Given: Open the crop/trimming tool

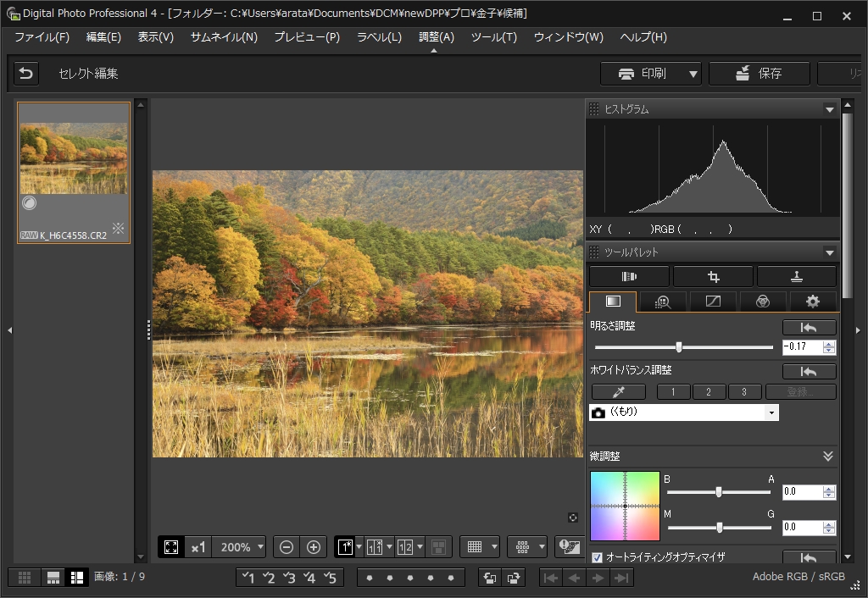Looking at the screenshot, I should [x=713, y=275].
